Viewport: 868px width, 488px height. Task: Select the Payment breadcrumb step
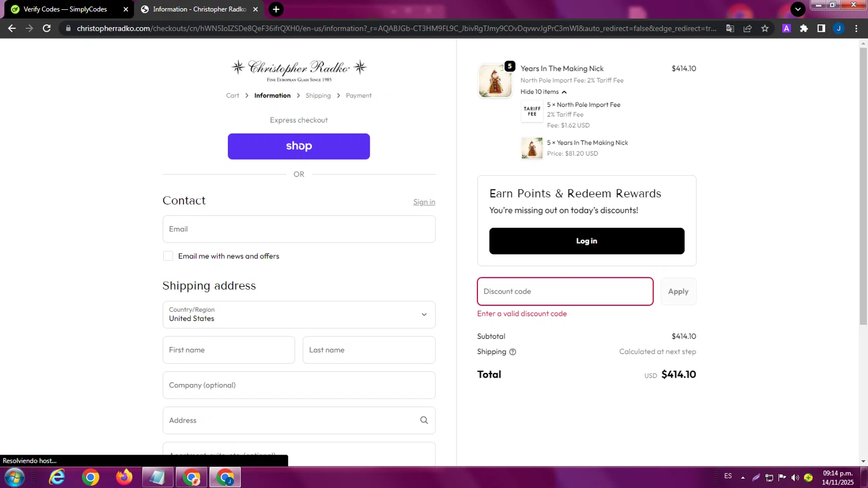point(359,95)
